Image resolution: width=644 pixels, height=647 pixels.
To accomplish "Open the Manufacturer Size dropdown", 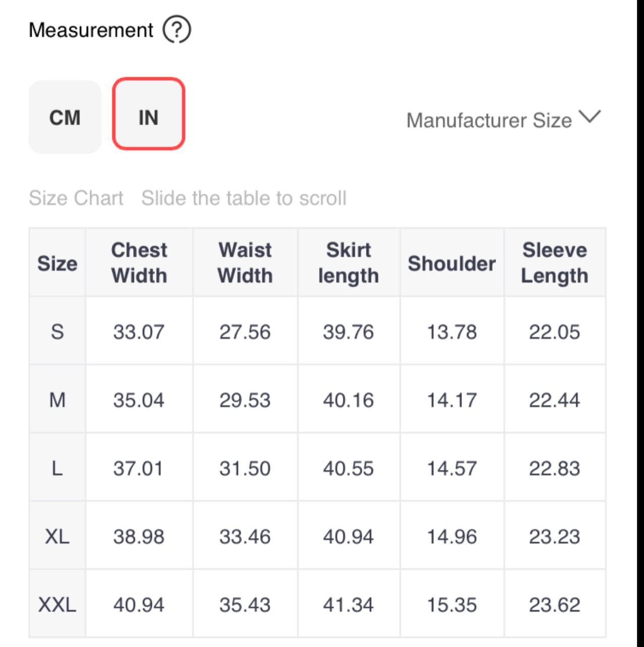I will click(x=489, y=120).
